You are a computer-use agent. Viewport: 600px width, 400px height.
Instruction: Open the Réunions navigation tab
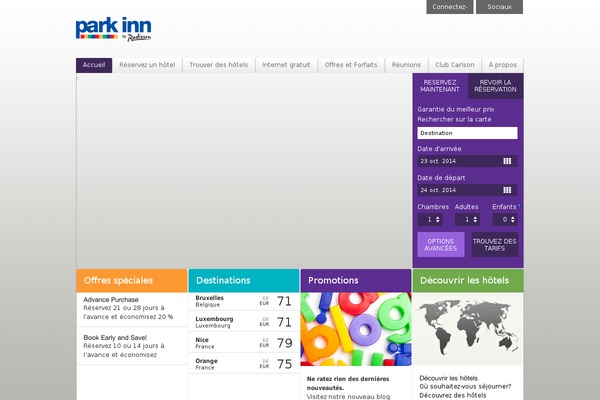[x=406, y=65]
